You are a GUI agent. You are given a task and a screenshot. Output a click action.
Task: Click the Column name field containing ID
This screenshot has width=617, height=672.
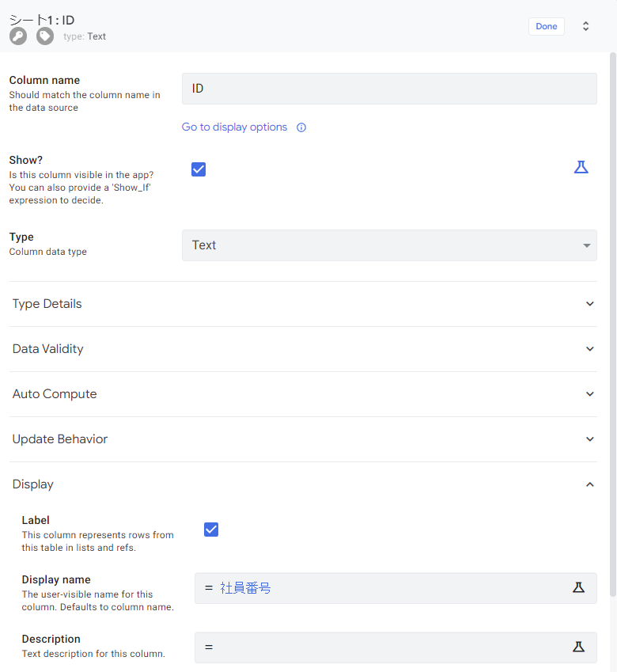pyautogui.click(x=389, y=88)
